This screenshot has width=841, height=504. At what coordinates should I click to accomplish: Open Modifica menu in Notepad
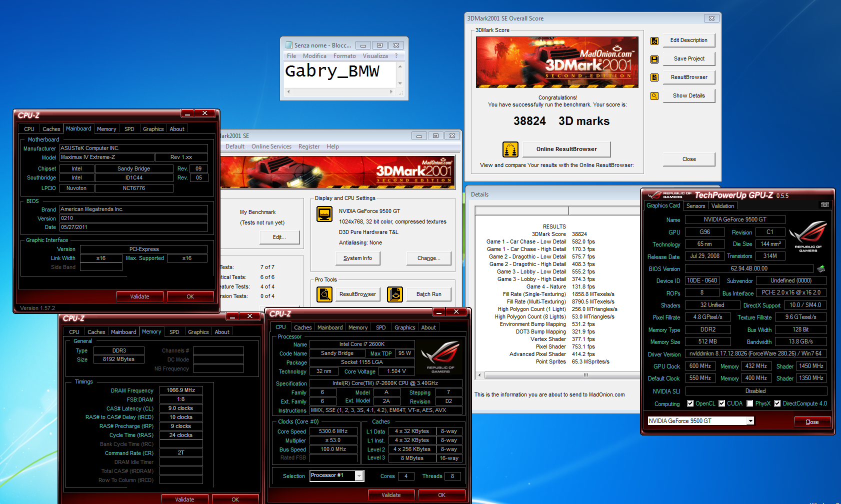(x=314, y=56)
